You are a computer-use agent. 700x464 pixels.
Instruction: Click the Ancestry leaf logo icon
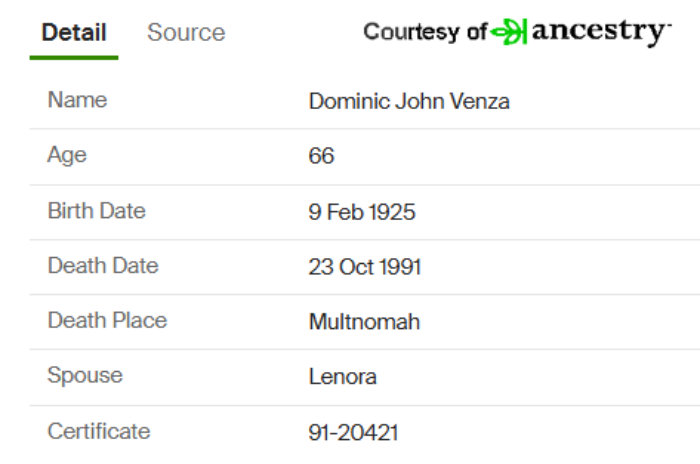[509, 32]
